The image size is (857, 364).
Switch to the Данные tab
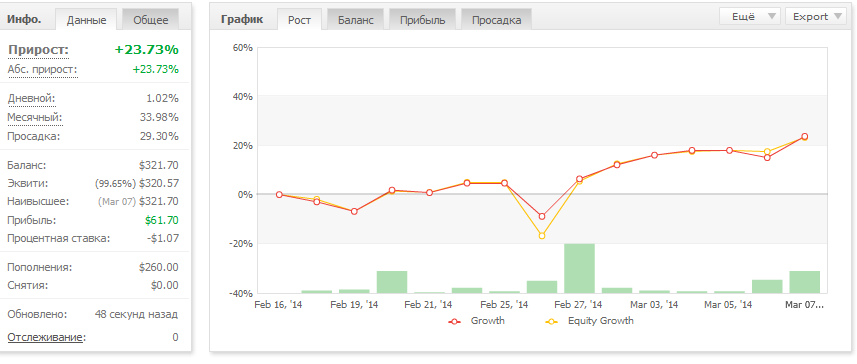(x=86, y=20)
